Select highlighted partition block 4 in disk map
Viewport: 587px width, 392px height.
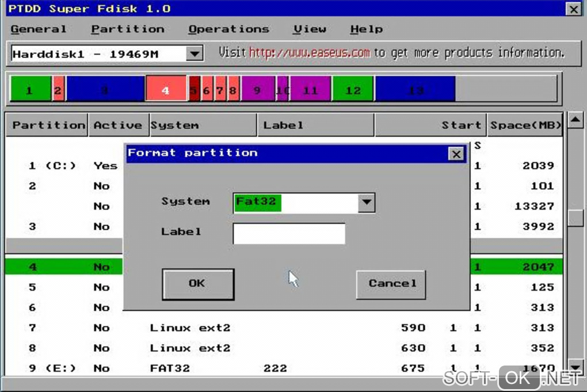[166, 89]
